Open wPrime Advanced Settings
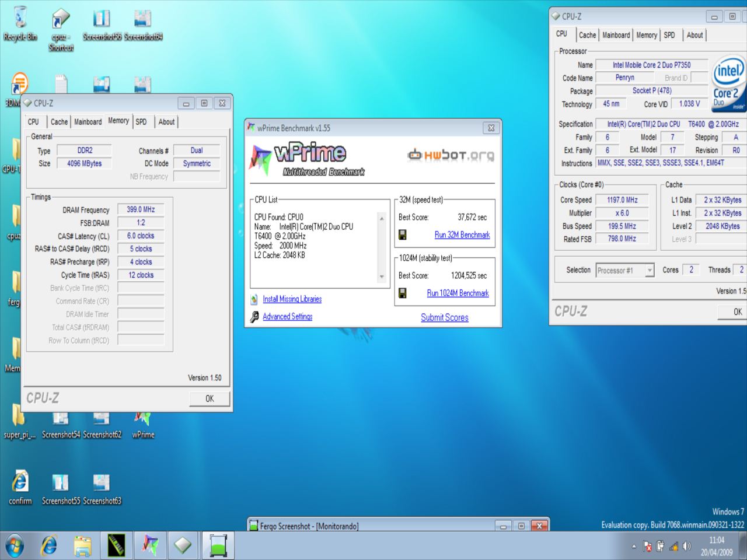747x560 pixels. click(287, 316)
